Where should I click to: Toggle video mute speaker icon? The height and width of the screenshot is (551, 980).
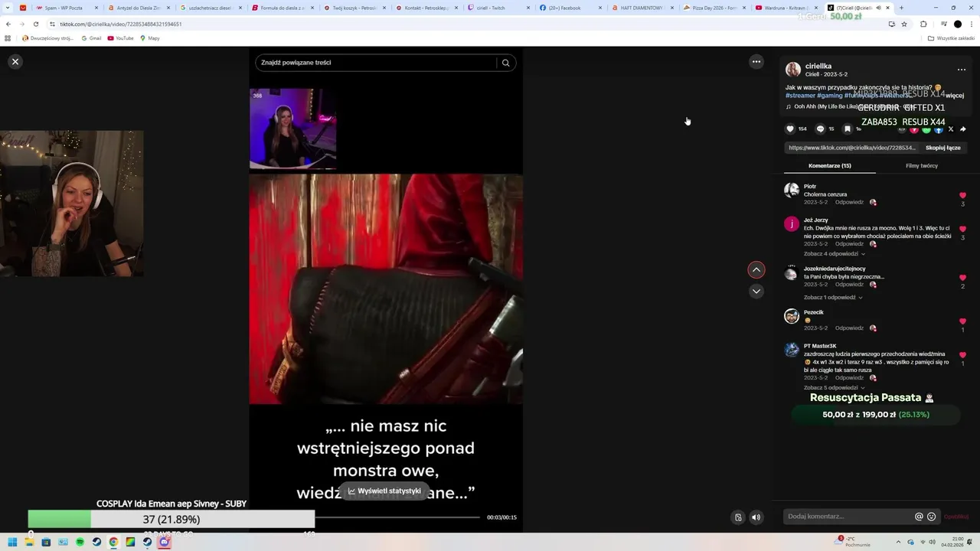click(x=756, y=517)
